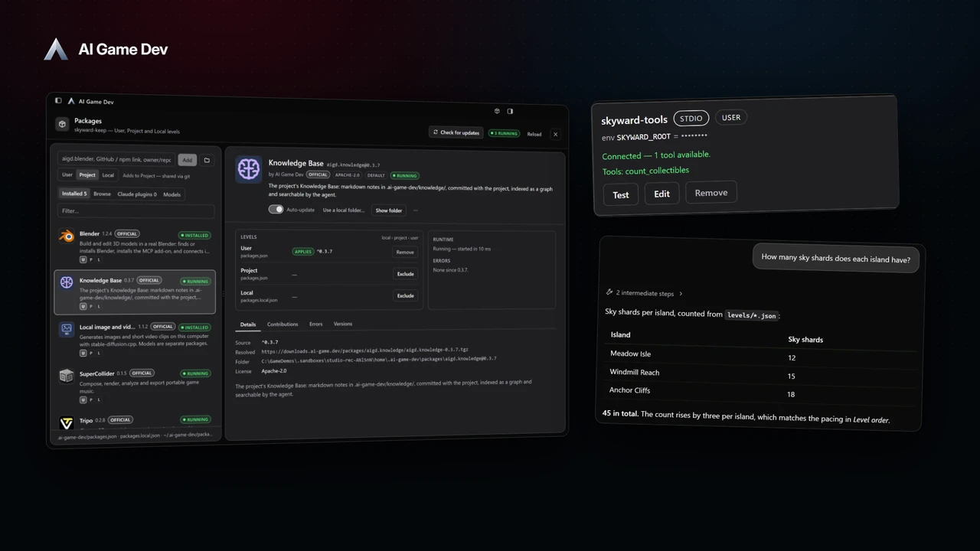Click the large Knowledge Base brain icon
Viewport: 980px width, 551px height.
point(249,169)
